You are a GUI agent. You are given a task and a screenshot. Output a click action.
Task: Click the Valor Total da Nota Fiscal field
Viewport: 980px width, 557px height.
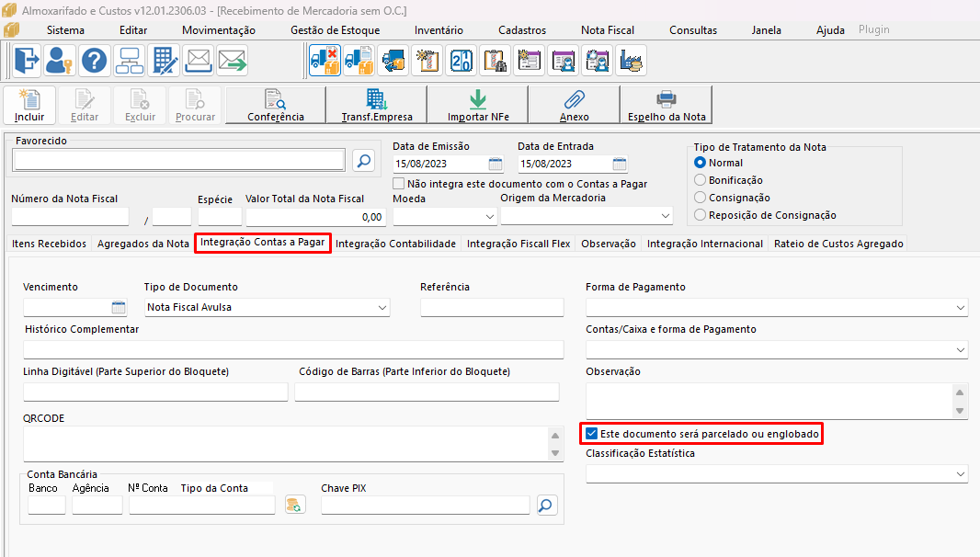coord(315,217)
